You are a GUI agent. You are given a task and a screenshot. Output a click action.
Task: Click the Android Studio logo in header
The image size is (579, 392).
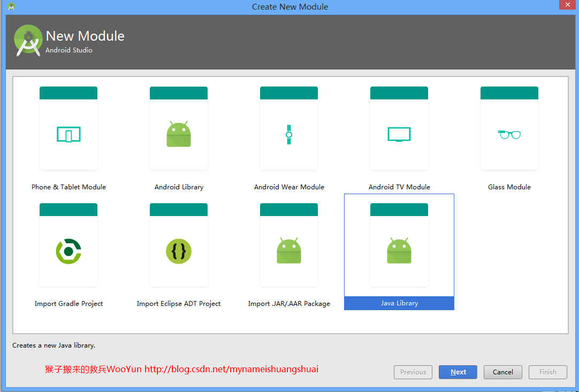(x=28, y=41)
